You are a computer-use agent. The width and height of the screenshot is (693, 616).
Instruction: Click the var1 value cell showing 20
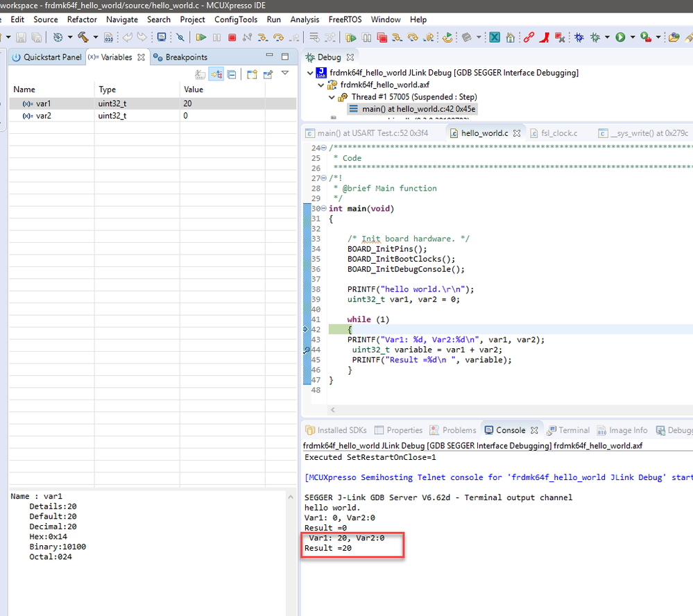(222, 103)
